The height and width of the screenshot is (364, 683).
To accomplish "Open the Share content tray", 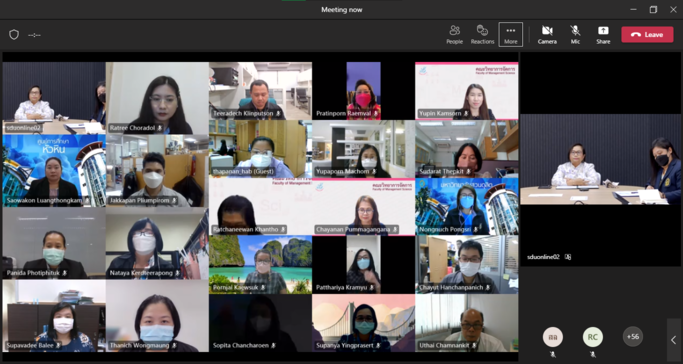I will pos(603,34).
